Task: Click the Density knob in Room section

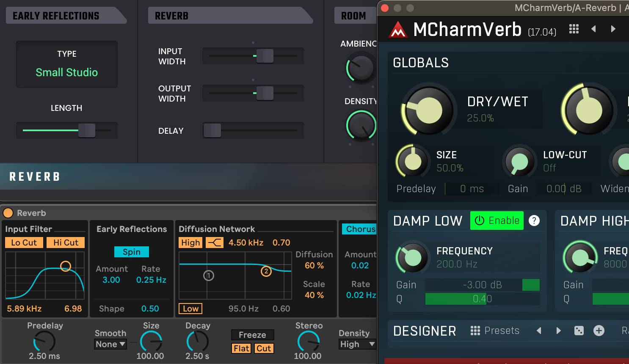Action: pos(362,125)
